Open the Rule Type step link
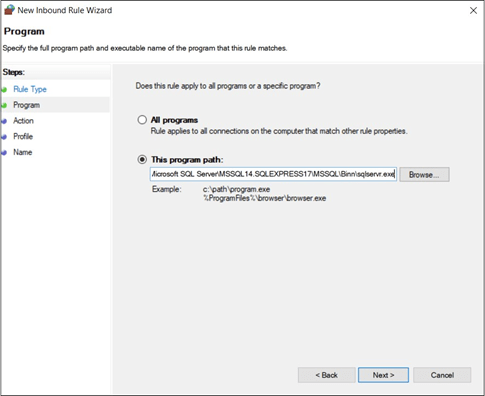The width and height of the screenshot is (485, 396). (30, 89)
